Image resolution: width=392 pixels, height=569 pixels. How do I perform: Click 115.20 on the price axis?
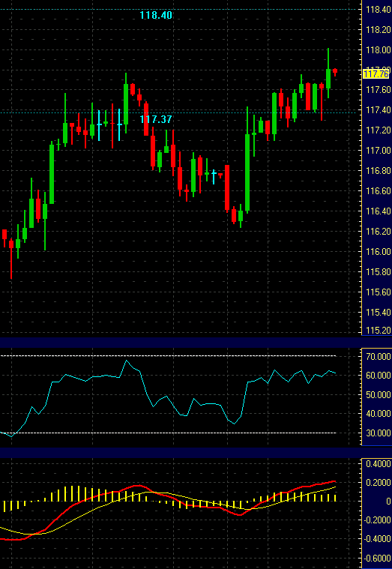(x=379, y=330)
